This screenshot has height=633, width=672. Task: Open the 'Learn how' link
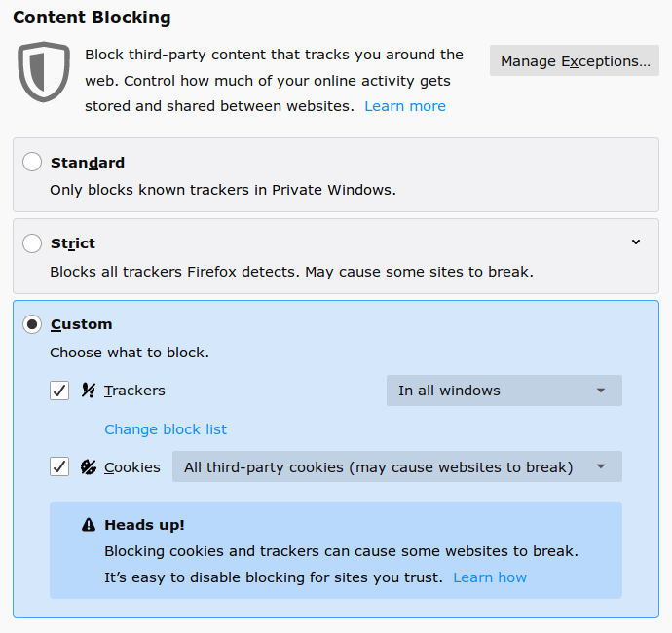pyautogui.click(x=490, y=577)
